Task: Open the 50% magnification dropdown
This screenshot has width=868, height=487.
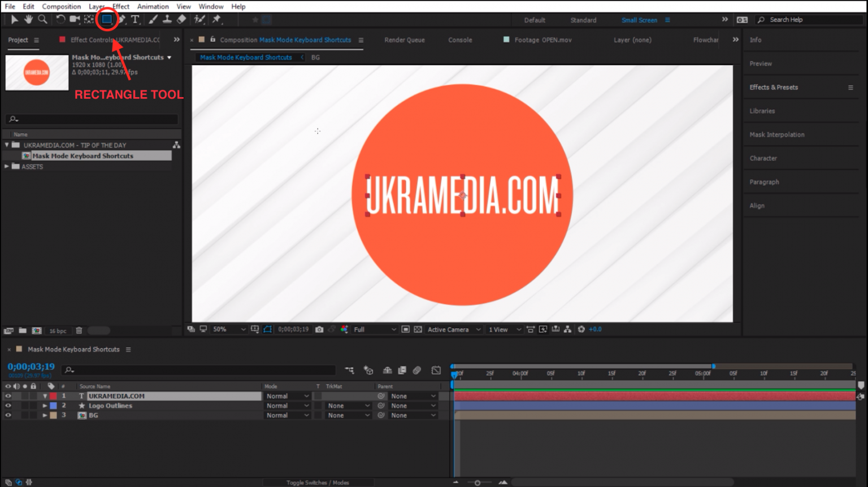Action: click(228, 329)
